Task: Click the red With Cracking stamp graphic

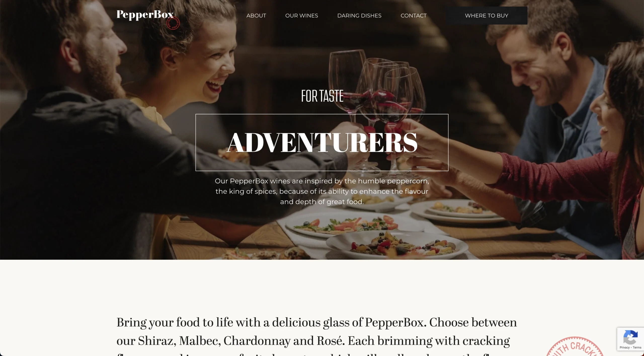Action: click(x=575, y=346)
